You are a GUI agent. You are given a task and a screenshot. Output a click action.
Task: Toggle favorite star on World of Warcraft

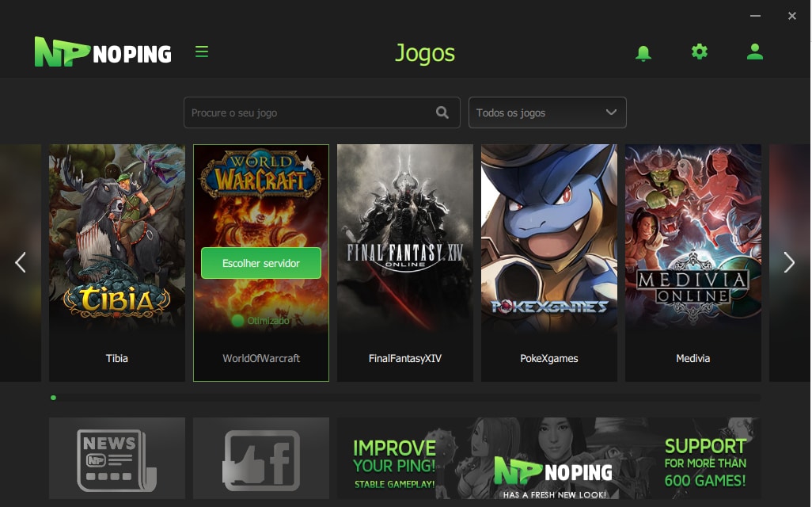[x=307, y=163]
